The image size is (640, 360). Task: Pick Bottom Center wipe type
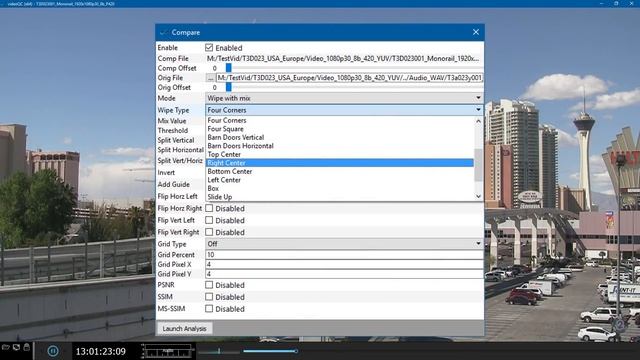[340, 171]
